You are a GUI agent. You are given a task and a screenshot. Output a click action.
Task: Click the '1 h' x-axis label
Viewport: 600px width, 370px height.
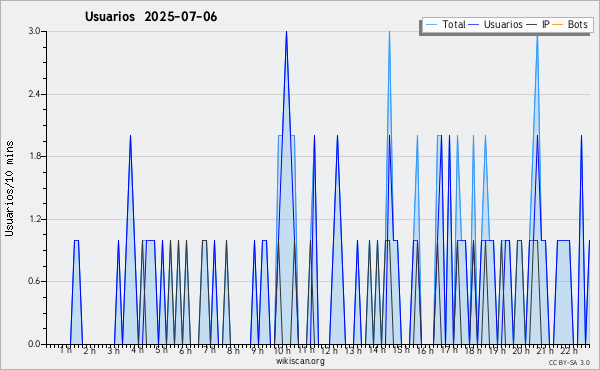point(65,350)
